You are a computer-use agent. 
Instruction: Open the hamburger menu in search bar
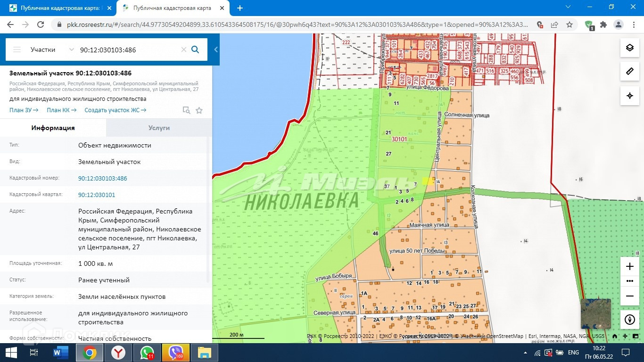pyautogui.click(x=17, y=49)
